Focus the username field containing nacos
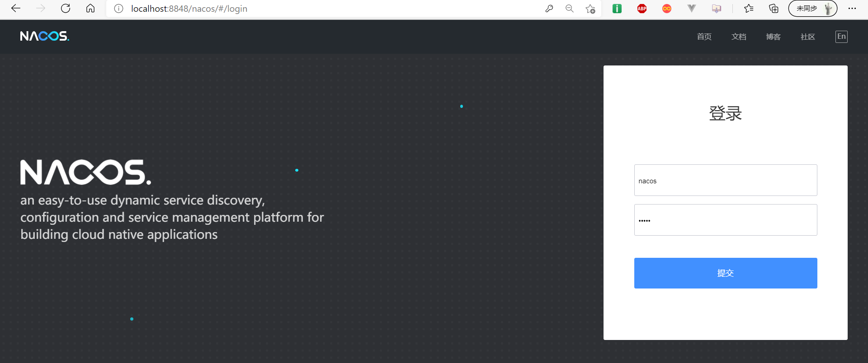868x363 pixels. pos(726,180)
